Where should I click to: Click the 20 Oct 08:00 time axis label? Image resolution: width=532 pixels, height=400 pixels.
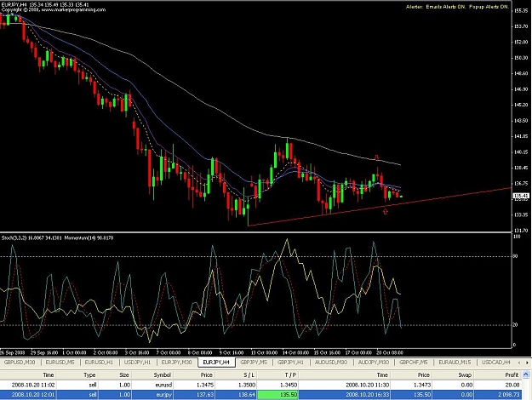pos(390,352)
